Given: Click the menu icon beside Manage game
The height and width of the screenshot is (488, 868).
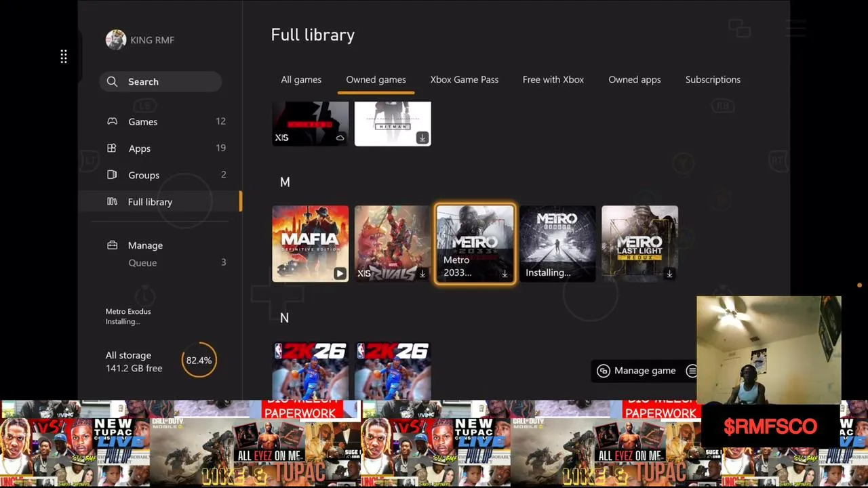Looking at the screenshot, I should pos(691,371).
